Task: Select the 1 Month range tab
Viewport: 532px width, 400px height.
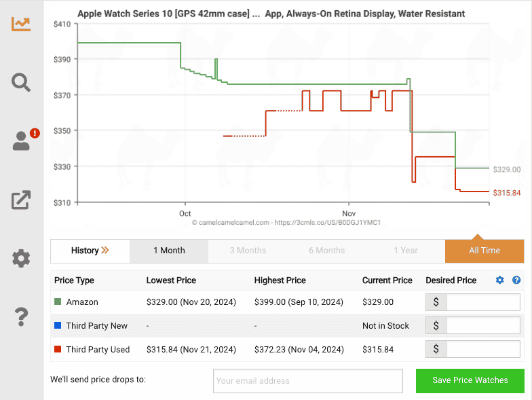Action: point(169,251)
